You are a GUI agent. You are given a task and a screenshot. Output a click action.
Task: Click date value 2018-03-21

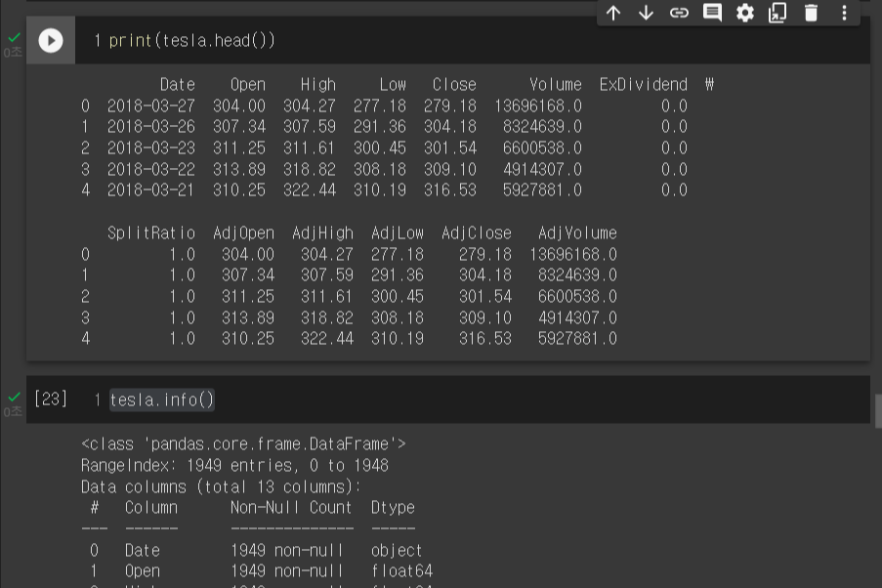tap(150, 190)
